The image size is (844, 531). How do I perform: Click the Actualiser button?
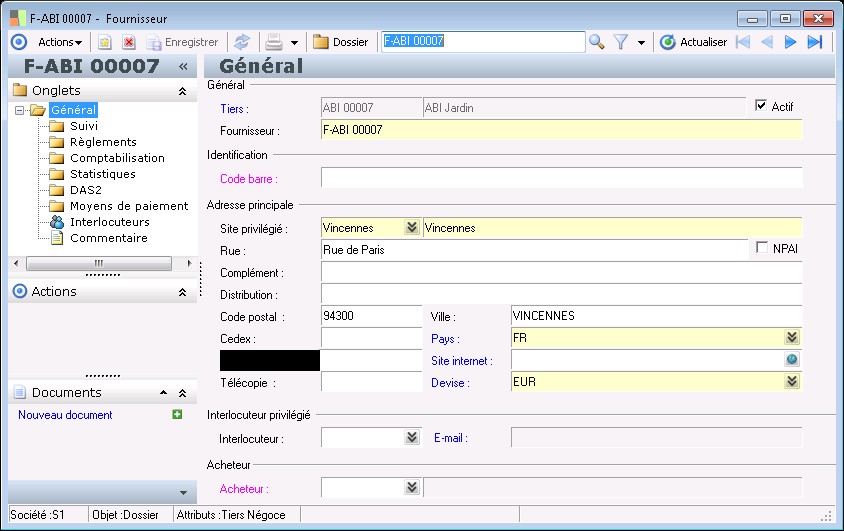pos(693,42)
